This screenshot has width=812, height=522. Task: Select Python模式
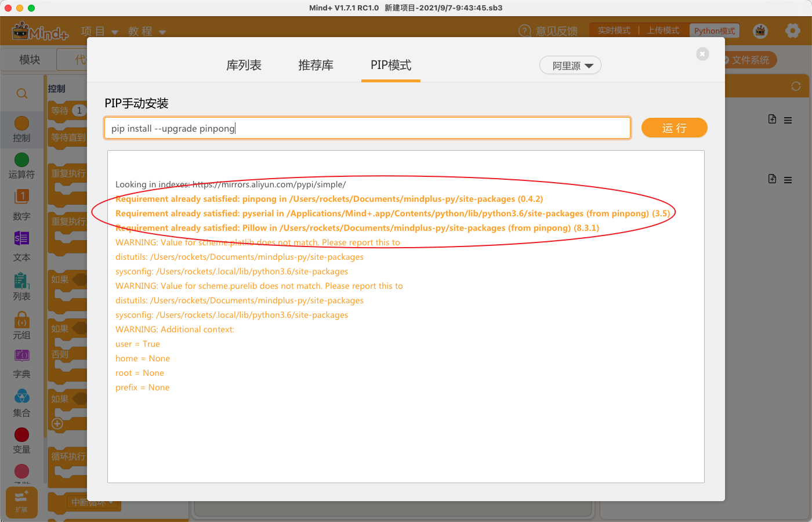tap(714, 31)
